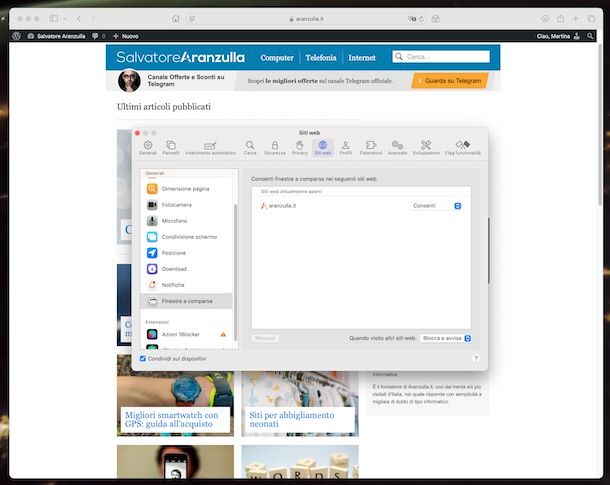Open Inserimento automatico preferences tab
This screenshot has width=610, height=485.
click(x=210, y=148)
